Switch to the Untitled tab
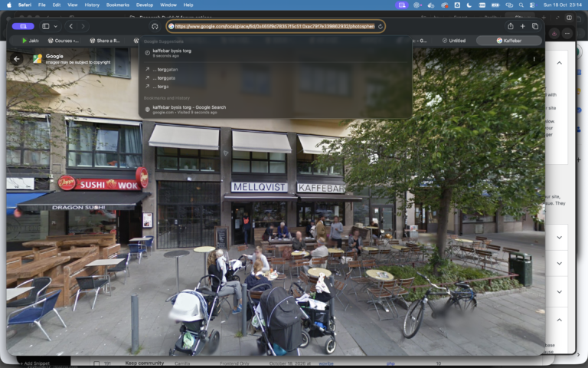The image size is (588, 368). tap(454, 41)
